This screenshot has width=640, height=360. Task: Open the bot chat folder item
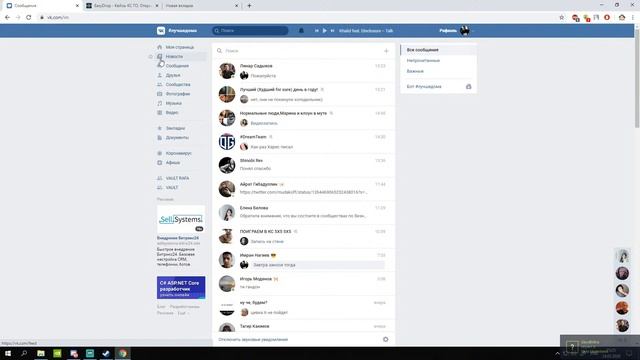coord(438,87)
